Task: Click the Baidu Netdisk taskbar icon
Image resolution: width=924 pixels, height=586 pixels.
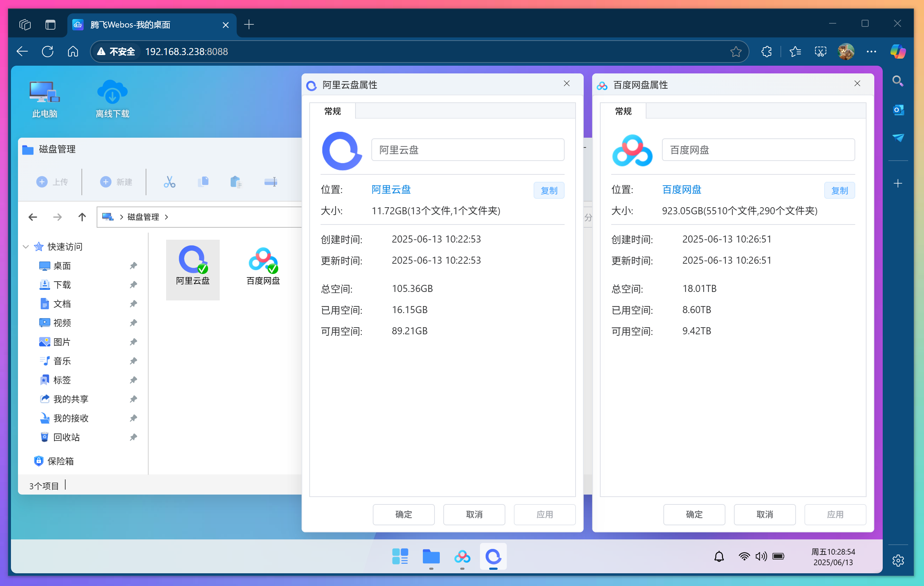Action: 462,557
